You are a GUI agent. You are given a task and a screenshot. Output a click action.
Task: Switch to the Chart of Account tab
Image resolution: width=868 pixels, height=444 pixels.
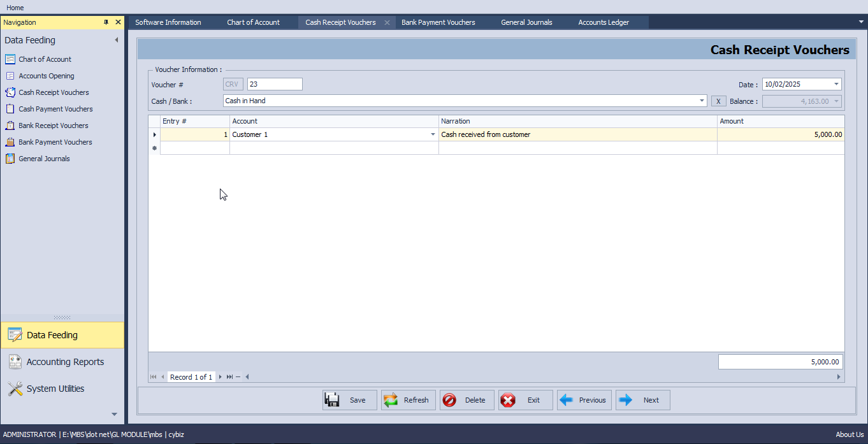(x=253, y=22)
